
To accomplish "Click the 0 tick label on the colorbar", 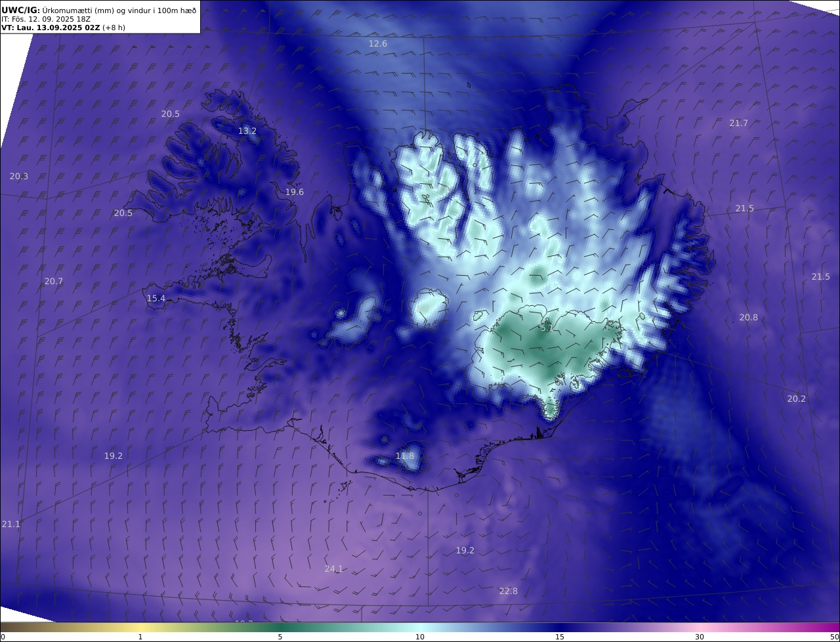I will [x=3, y=637].
